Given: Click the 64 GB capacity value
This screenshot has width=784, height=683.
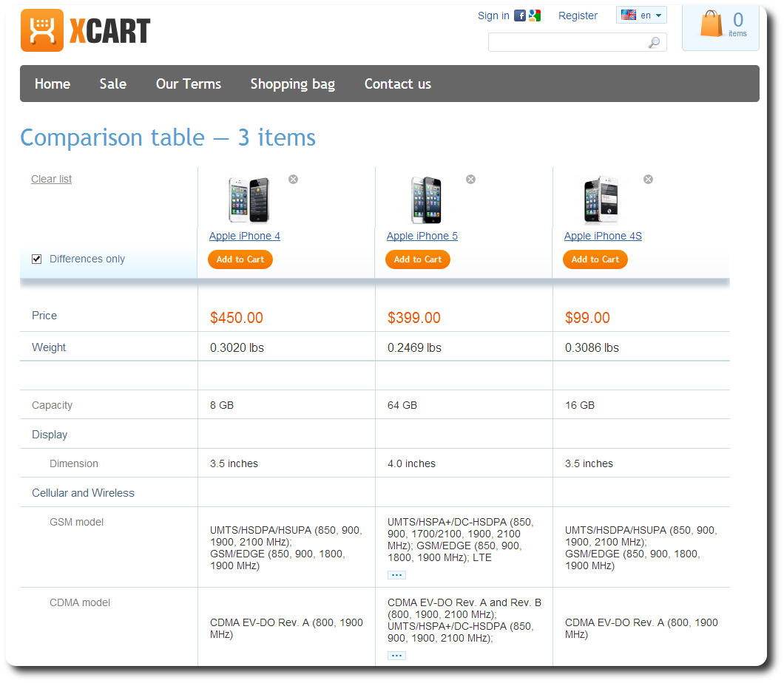Looking at the screenshot, I should coord(402,405).
